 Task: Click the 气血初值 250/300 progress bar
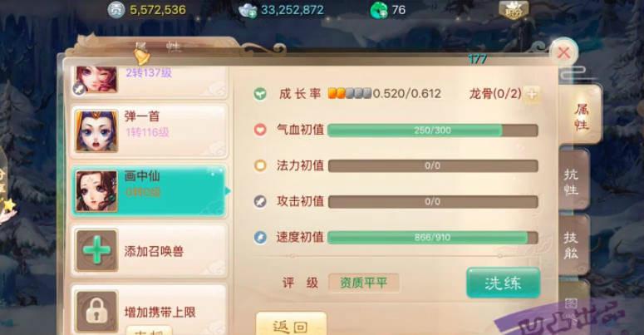pos(433,131)
